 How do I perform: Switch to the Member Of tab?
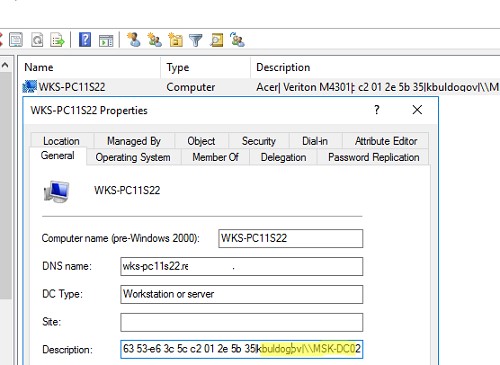click(215, 157)
